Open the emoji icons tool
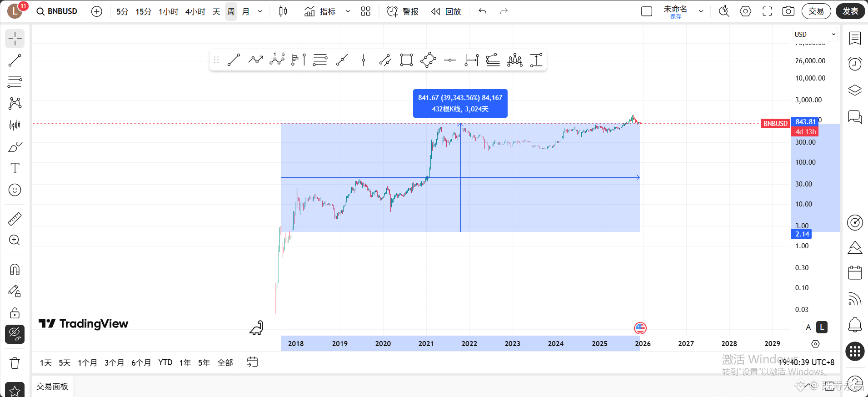Image resolution: width=868 pixels, height=397 pixels. coord(15,190)
